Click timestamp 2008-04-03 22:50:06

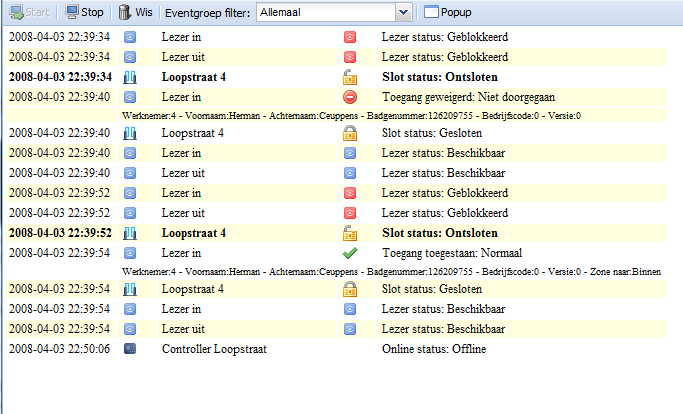pos(59,349)
